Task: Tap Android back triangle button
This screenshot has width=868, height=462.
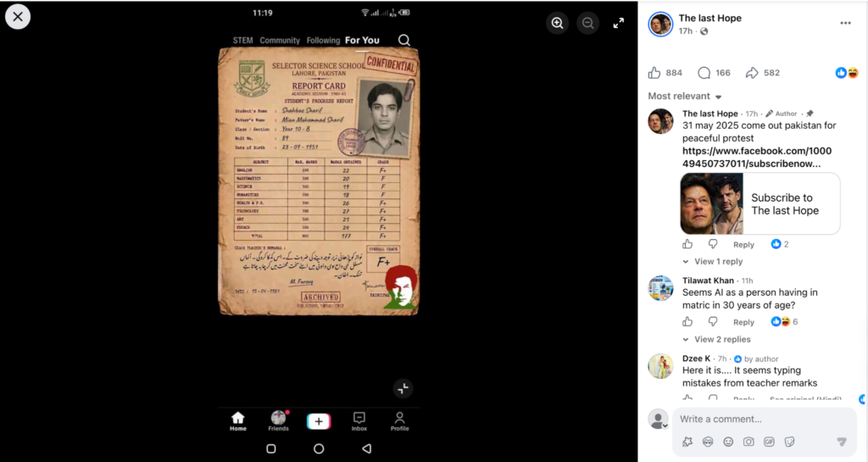Action: tap(366, 448)
